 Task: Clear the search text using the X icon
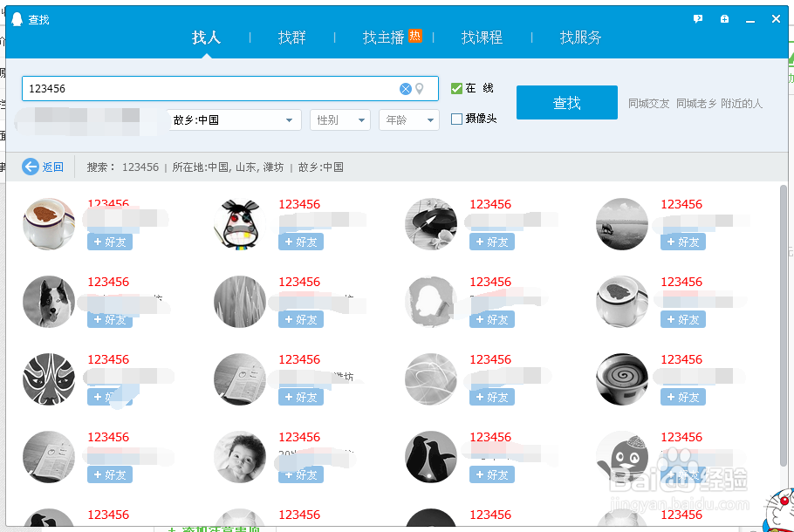coord(405,88)
